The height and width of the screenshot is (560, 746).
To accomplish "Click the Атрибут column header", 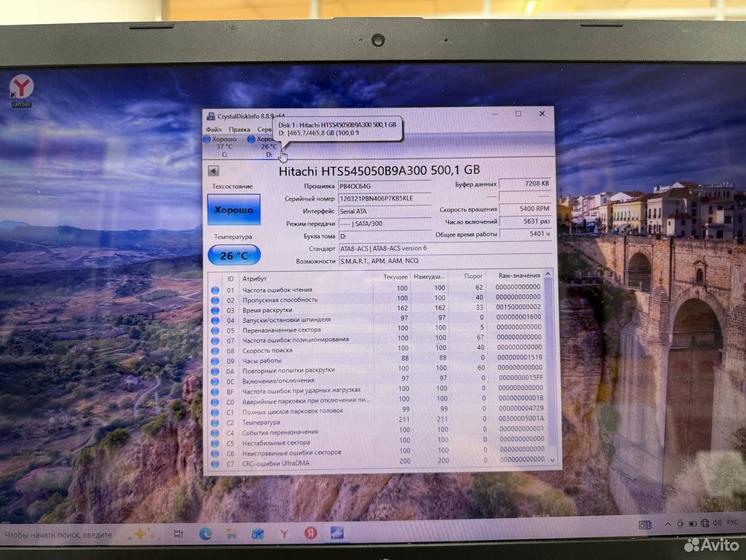I will coord(255,279).
